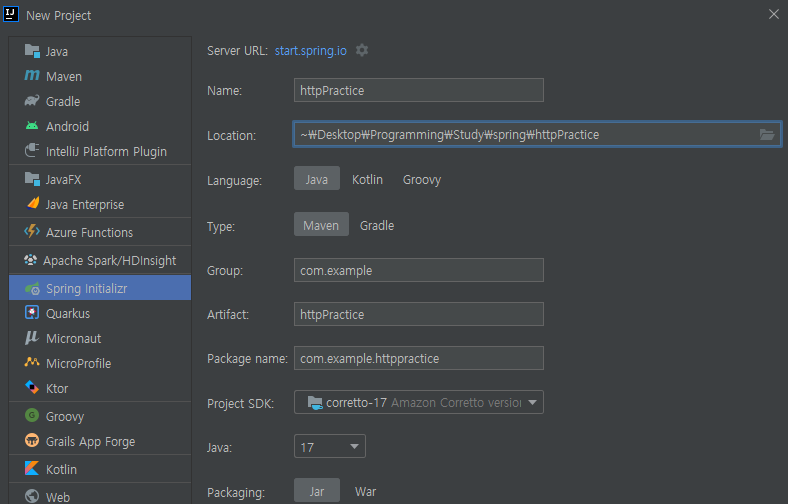This screenshot has width=788, height=504.
Task: Click the Name field httpPractice
Action: 419,90
